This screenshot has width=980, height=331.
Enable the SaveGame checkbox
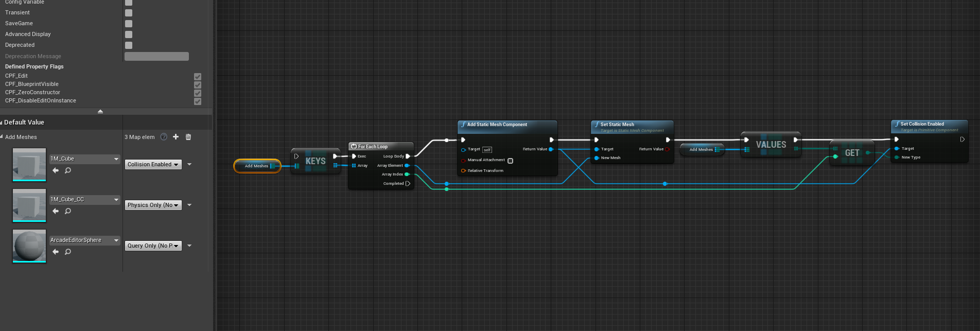[x=129, y=24]
